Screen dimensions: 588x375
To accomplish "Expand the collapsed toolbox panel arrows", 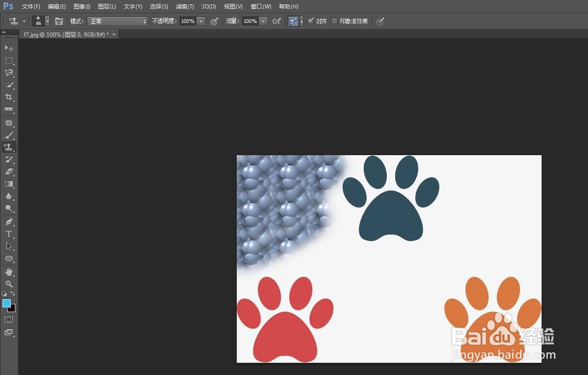I will click(x=4, y=33).
